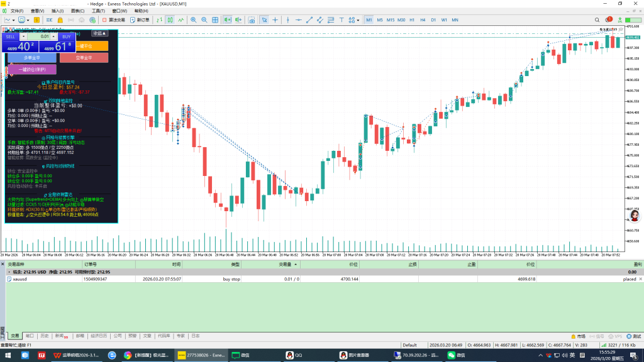Toggle the 算法交易 algo trading button
The height and width of the screenshot is (362, 644).
click(114, 19)
